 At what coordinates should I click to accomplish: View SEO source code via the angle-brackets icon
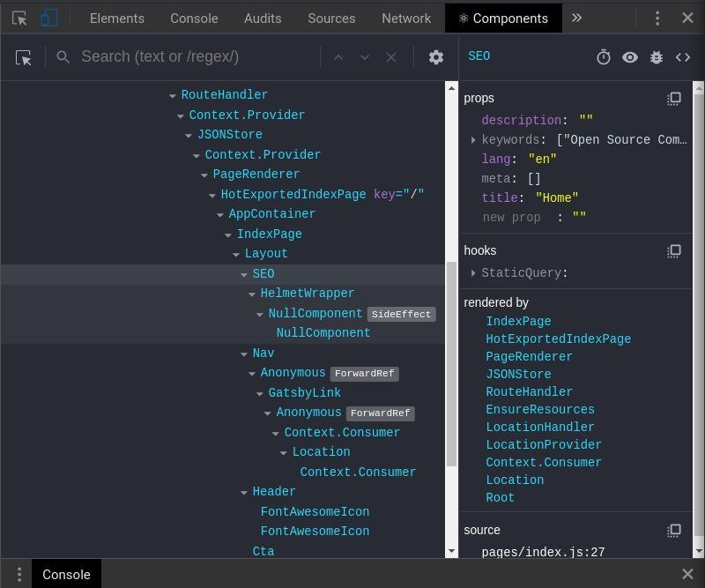pos(683,56)
